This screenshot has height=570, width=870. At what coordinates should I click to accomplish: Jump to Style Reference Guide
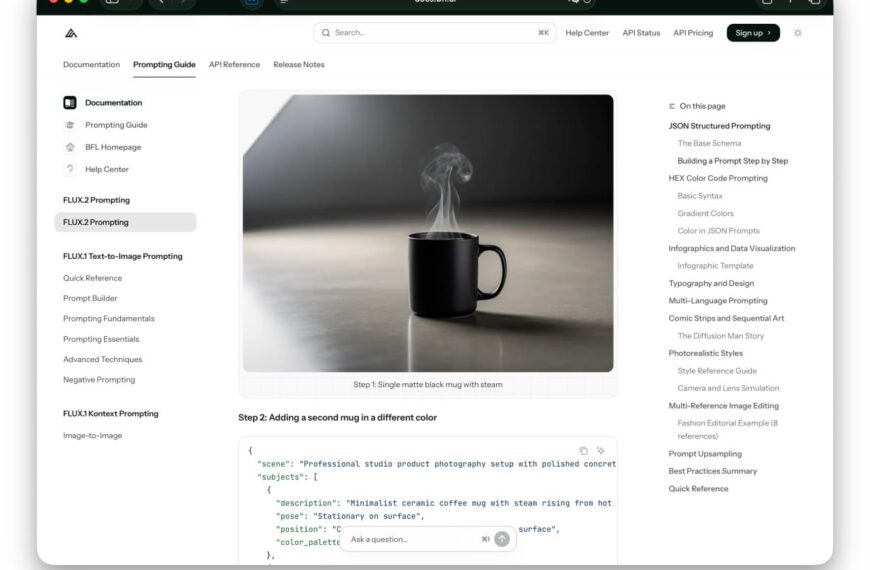(717, 371)
